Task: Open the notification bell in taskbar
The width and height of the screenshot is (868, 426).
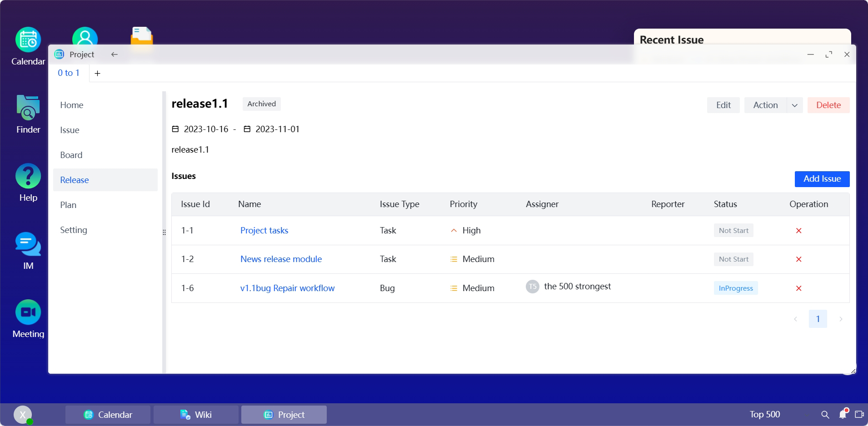Action: [843, 414]
